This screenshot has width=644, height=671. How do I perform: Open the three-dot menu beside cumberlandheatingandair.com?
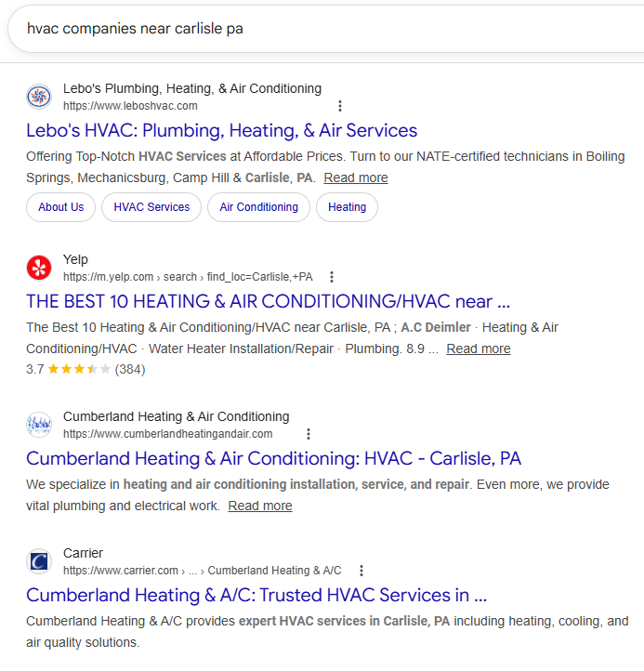309,434
